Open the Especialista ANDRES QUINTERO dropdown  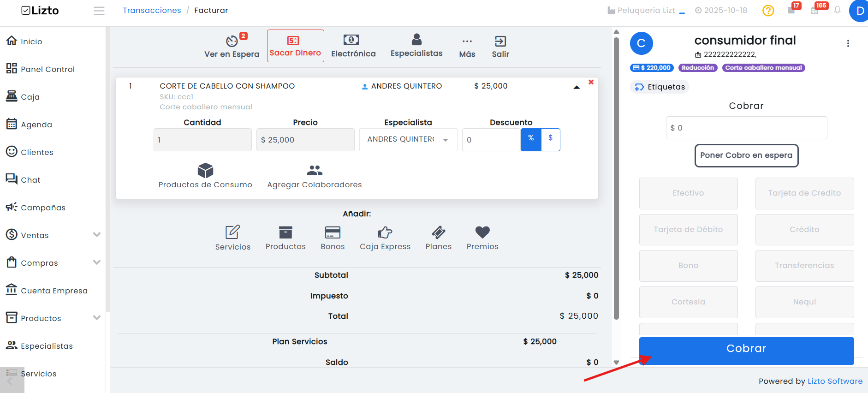408,139
